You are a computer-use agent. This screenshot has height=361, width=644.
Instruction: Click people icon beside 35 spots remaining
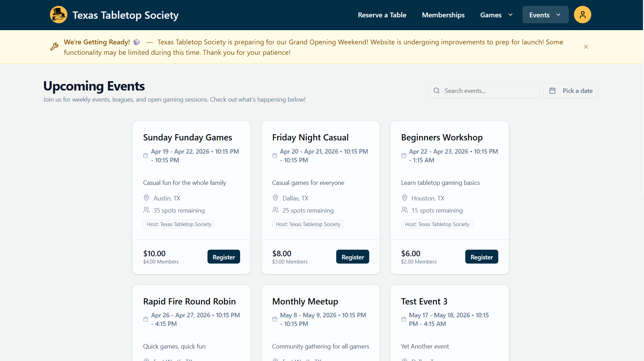tap(146, 210)
